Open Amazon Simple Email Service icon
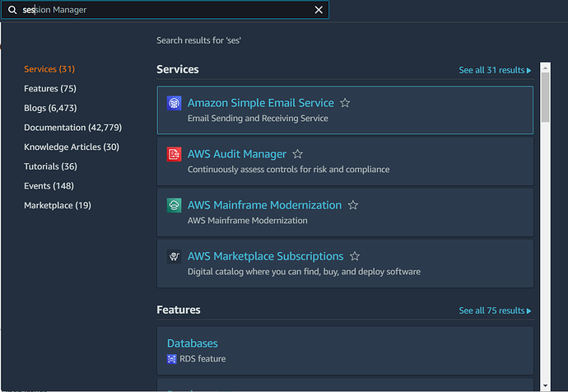Viewport: 568px width, 392px height. click(174, 103)
